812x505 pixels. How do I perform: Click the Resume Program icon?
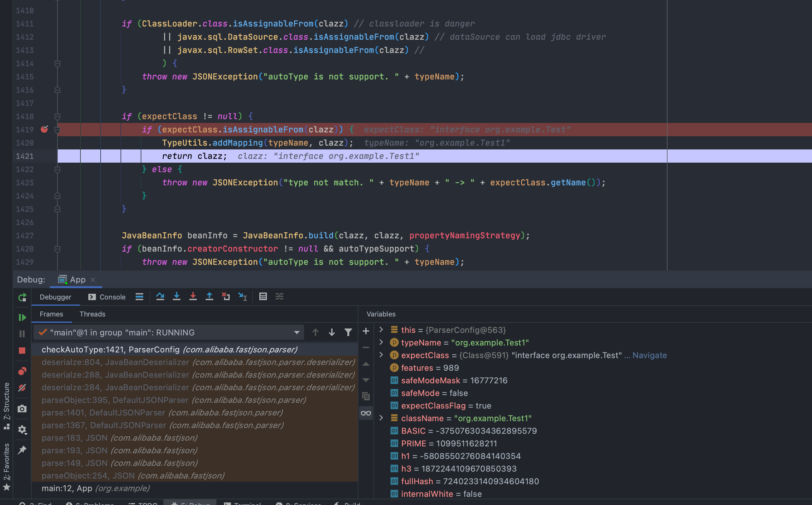click(22, 317)
